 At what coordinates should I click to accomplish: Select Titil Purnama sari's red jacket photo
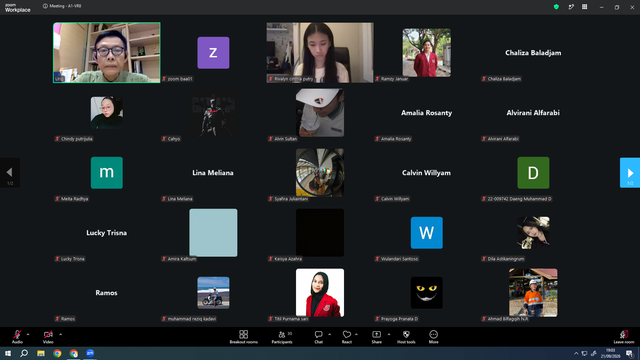click(x=320, y=293)
